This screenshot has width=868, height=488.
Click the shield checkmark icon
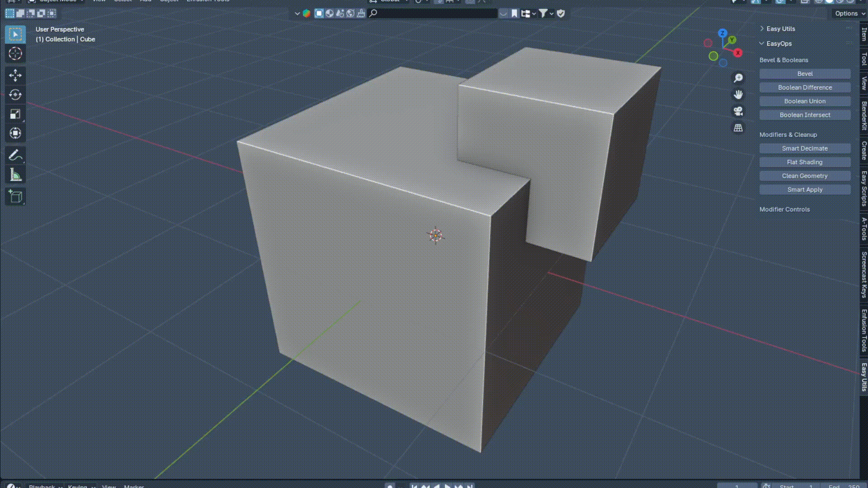(561, 14)
